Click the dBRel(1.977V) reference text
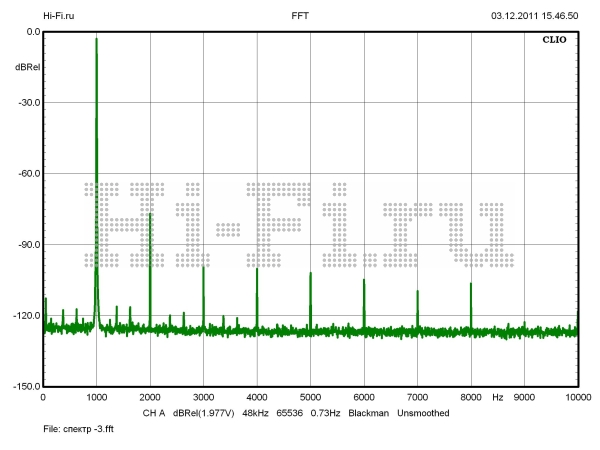The height and width of the screenshot is (450, 600). click(206, 412)
